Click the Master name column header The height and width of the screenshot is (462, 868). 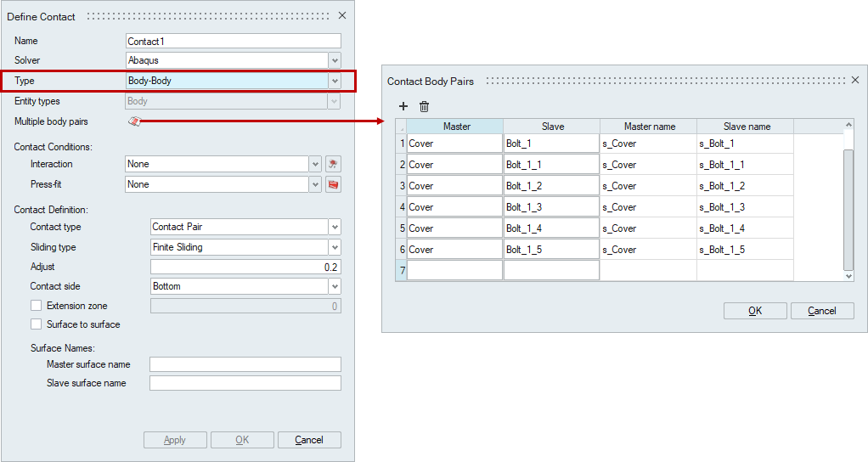[648, 127]
